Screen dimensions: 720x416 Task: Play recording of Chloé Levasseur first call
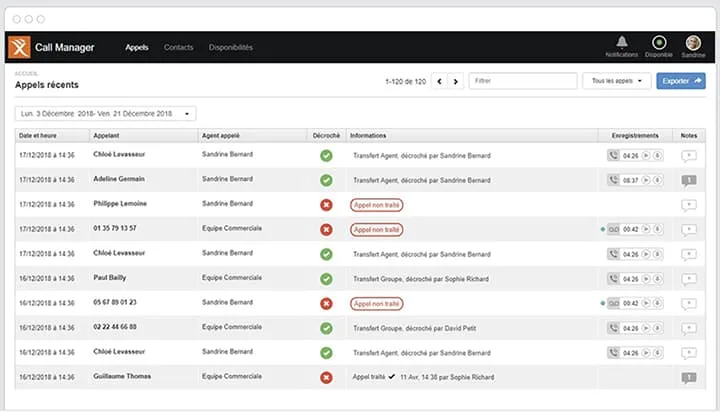646,156
